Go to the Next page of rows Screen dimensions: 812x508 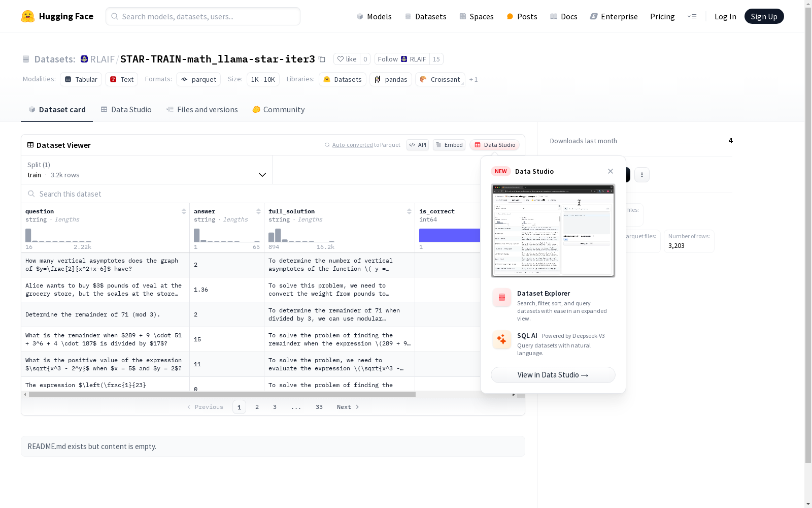click(x=348, y=407)
